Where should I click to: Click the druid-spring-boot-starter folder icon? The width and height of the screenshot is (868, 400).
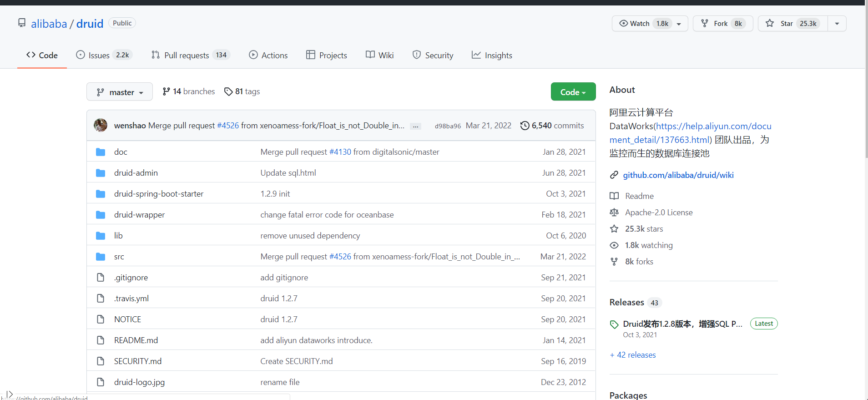click(x=101, y=194)
